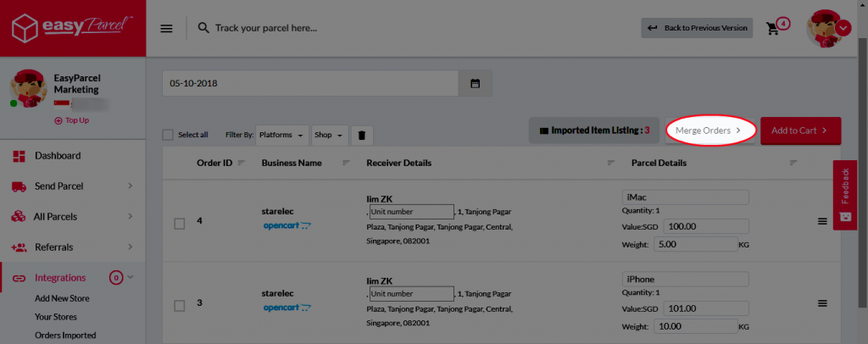
Task: Click Unit number field for order 3
Action: 411,294
